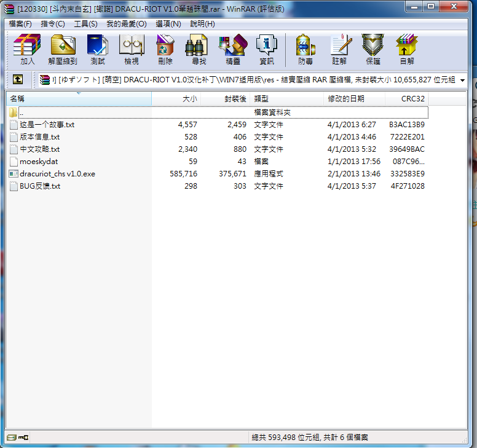The width and height of the screenshot is (477, 448).
Task: Click the parent folder '..' icon
Action: [x=13, y=112]
